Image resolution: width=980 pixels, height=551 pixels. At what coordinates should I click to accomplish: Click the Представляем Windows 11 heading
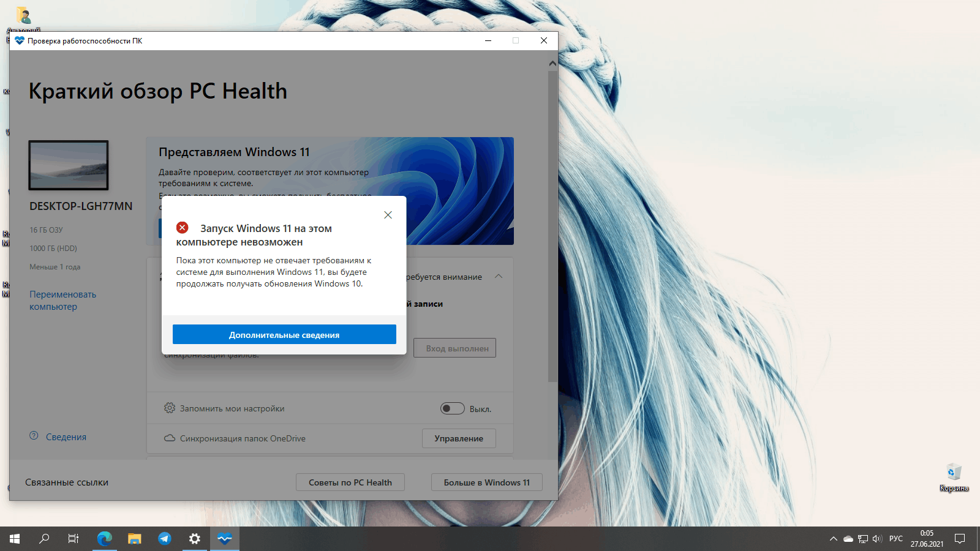coord(234,152)
